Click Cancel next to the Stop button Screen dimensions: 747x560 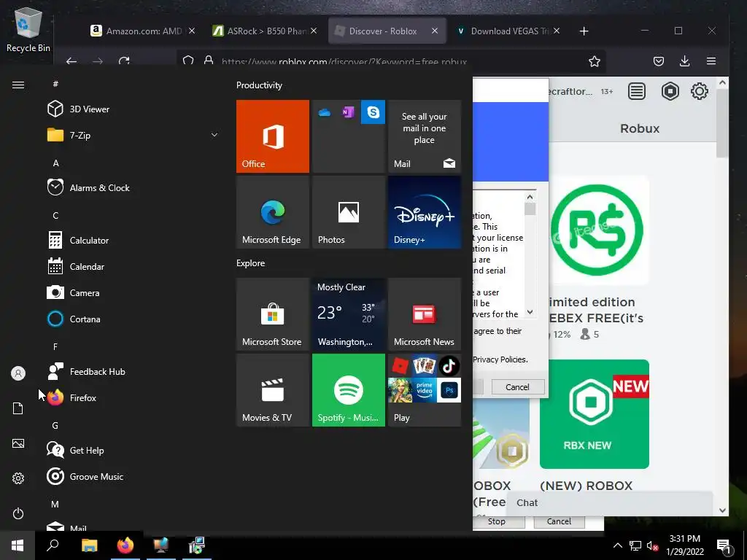(559, 521)
